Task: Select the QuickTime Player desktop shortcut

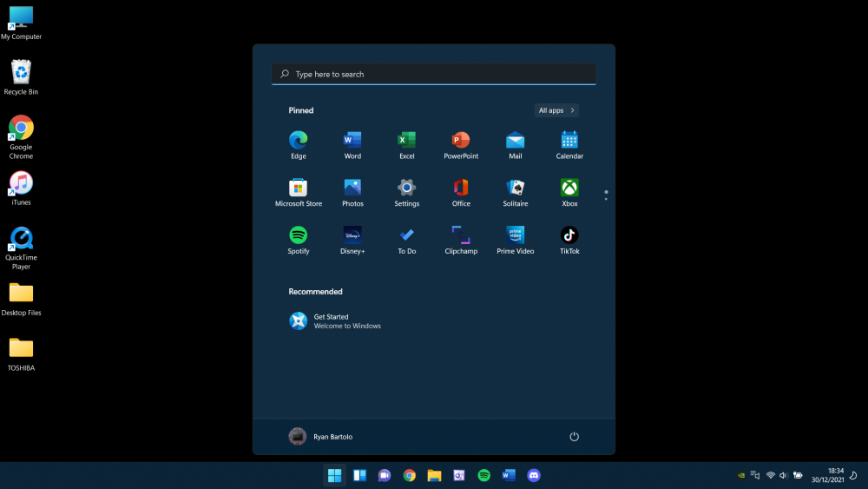Action: (21, 248)
